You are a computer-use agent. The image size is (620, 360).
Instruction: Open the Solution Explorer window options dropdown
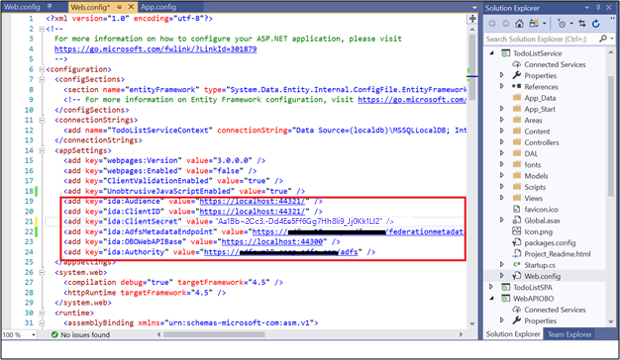point(587,8)
